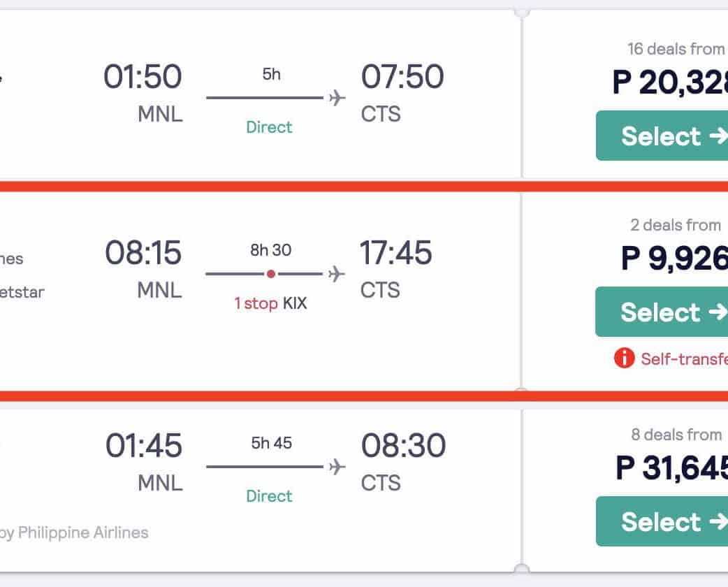Click the "1 stop KIX" label
This screenshot has width=728, height=587.
pyautogui.click(x=270, y=304)
